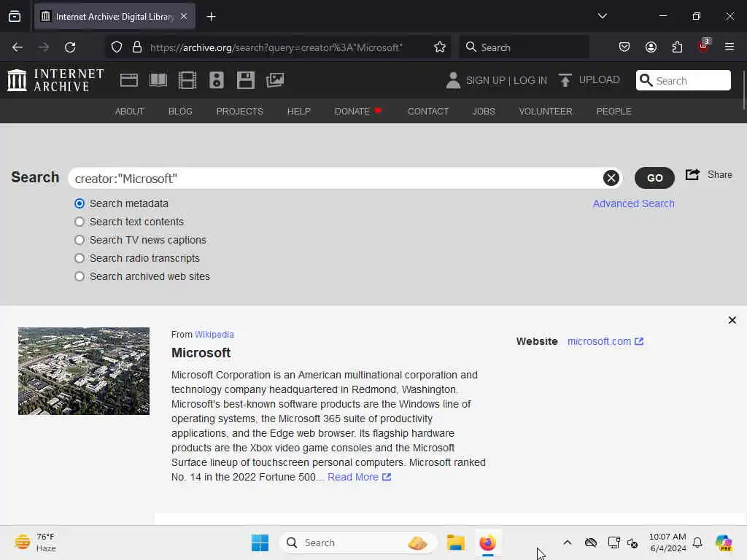This screenshot has width=747, height=560.
Task: Open the Save to Pocket icon
Action: click(624, 47)
